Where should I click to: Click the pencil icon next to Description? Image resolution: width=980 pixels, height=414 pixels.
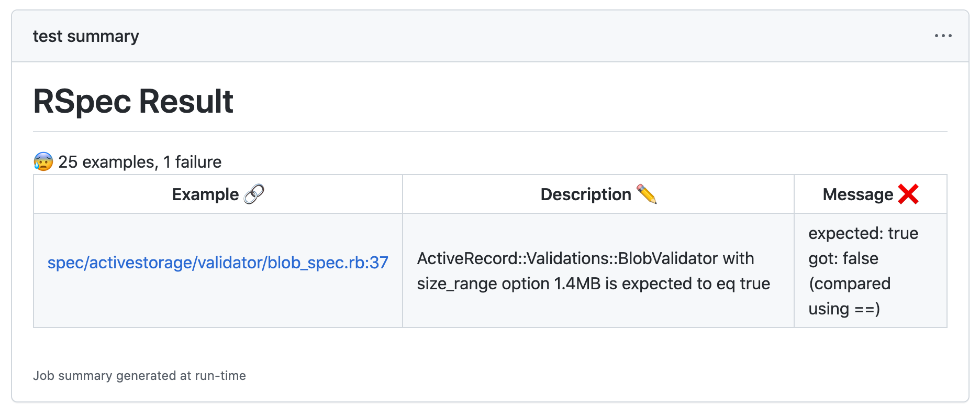click(x=647, y=194)
